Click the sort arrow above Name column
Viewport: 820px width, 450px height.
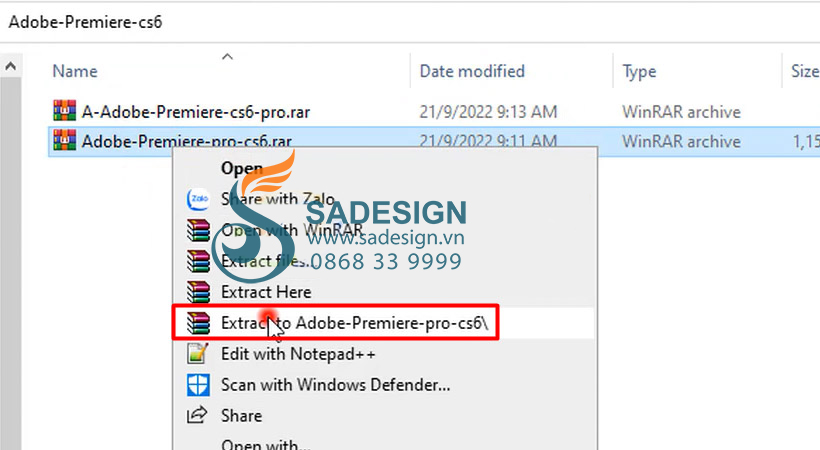click(227, 57)
